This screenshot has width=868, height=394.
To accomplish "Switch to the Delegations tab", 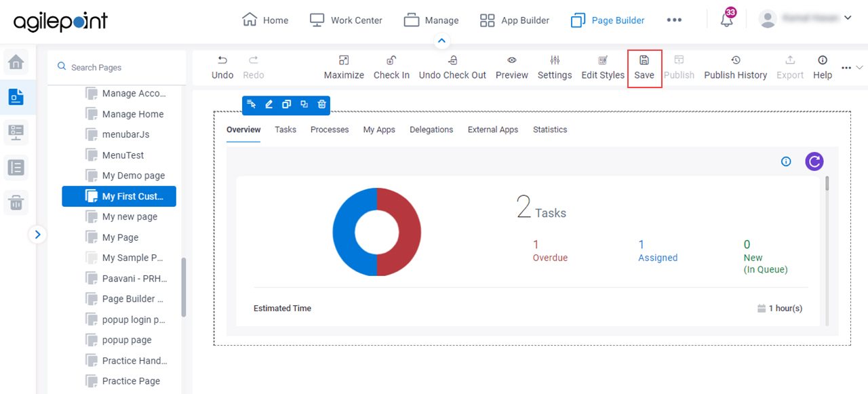I will coord(431,130).
